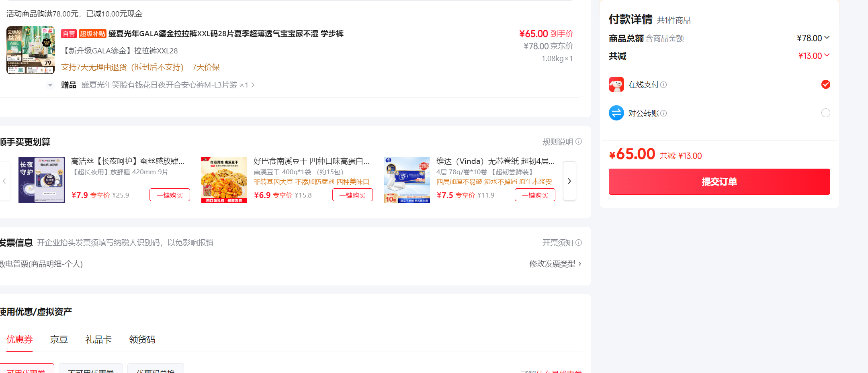
Task: Click 一键购买 for 高洁丝 night pads
Action: point(170,195)
